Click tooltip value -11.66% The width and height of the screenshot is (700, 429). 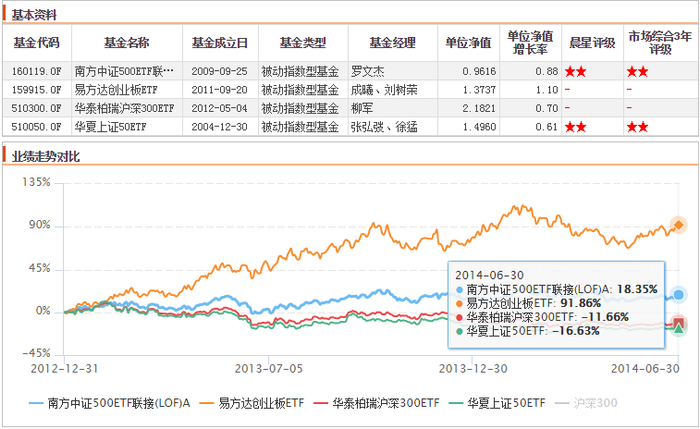pos(605,317)
